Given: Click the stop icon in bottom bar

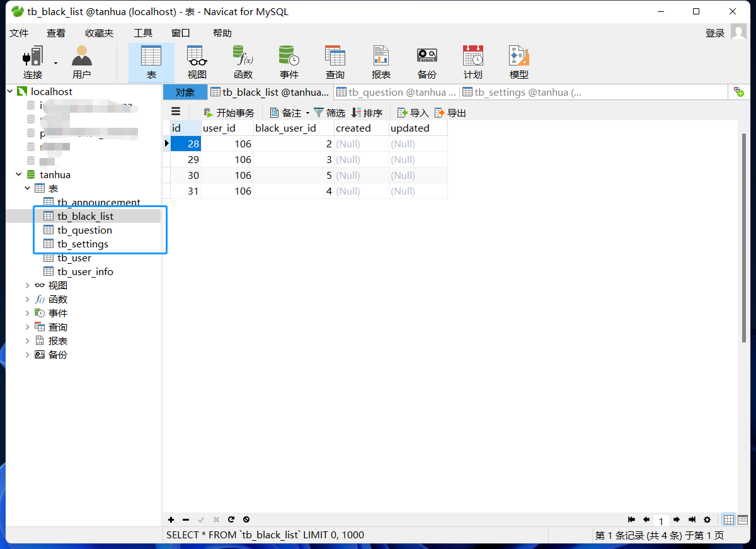Looking at the screenshot, I should 246,519.
